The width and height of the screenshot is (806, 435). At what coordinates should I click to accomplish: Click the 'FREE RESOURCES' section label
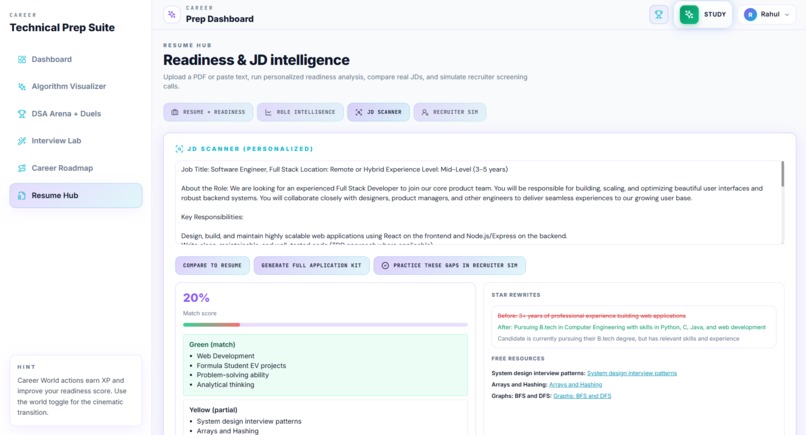pyautogui.click(x=518, y=358)
